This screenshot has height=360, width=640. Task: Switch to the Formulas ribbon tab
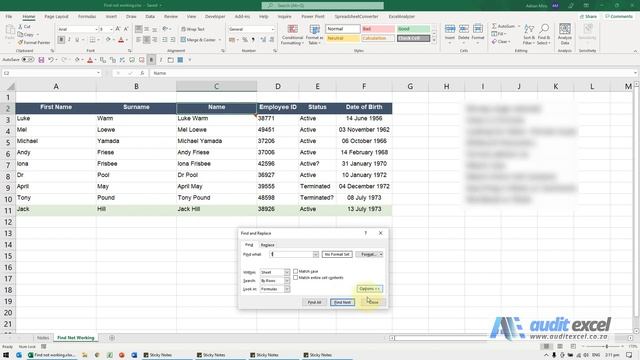87,17
